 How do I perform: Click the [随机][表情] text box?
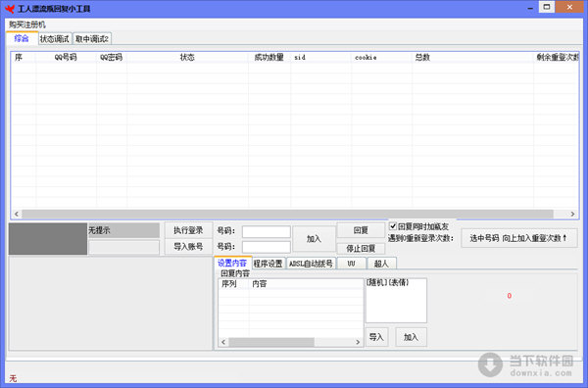click(396, 300)
